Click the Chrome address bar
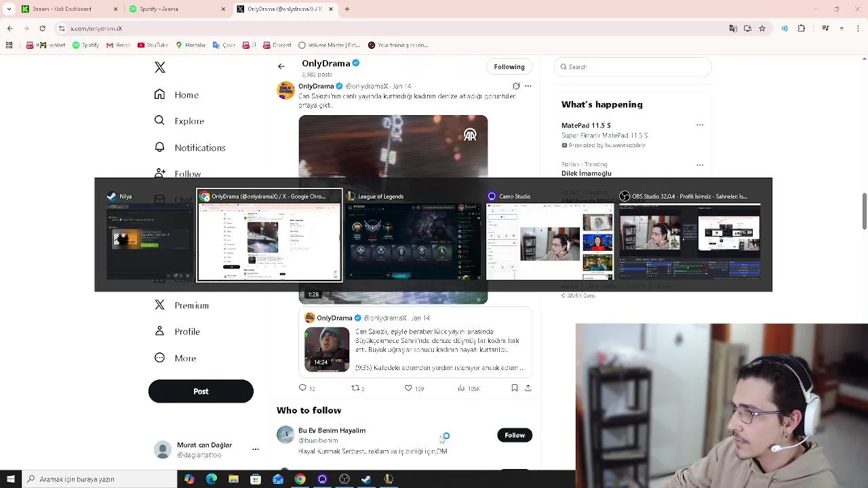This screenshot has width=868, height=488. click(390, 28)
